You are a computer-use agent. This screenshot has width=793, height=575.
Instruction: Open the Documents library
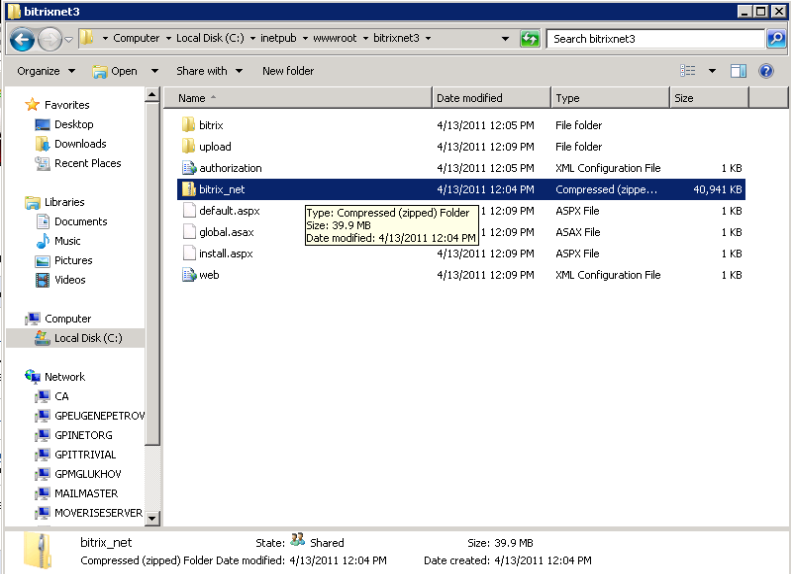(x=81, y=222)
